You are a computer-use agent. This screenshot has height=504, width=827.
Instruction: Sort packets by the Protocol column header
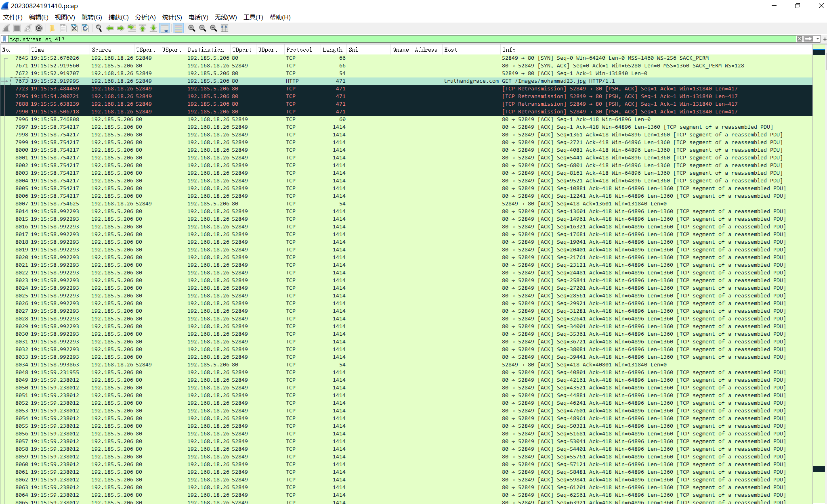(x=299, y=50)
